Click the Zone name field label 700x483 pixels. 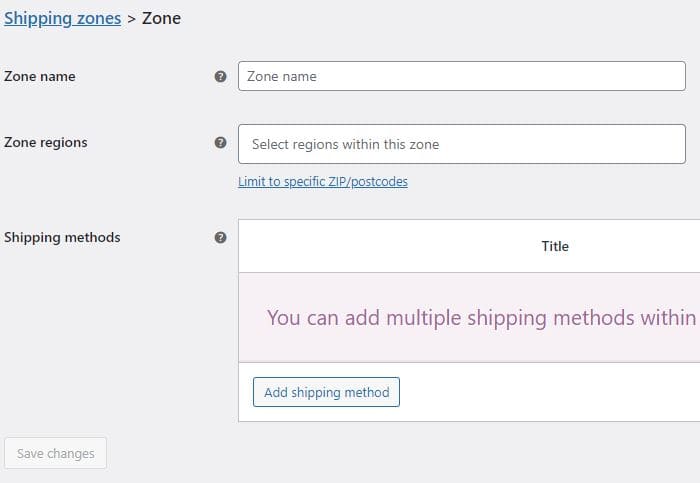click(40, 76)
